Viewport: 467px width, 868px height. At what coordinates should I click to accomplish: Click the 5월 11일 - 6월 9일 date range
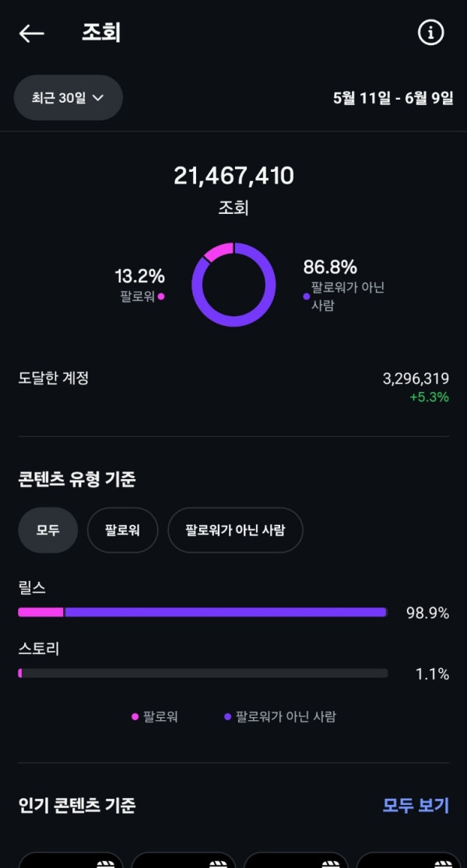[392, 98]
